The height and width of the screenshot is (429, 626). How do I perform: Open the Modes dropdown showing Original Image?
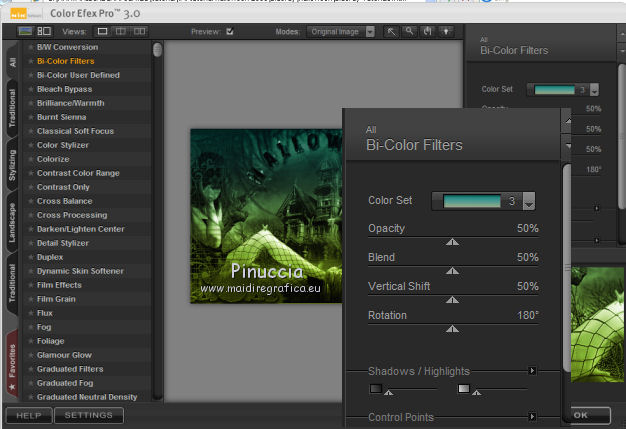pos(341,32)
